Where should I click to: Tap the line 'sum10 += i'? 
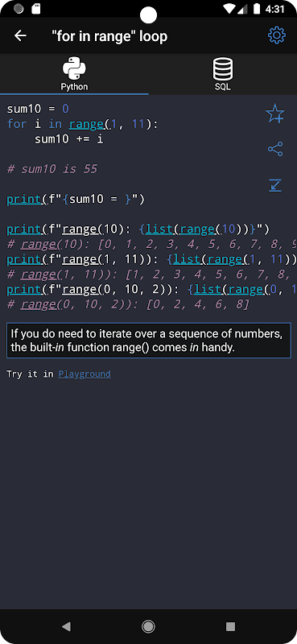click(69, 139)
